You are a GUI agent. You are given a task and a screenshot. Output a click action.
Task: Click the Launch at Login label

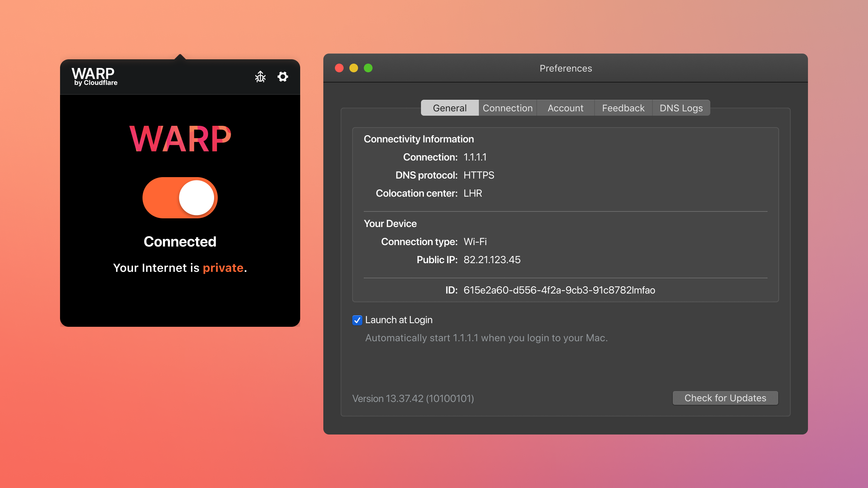pos(399,320)
